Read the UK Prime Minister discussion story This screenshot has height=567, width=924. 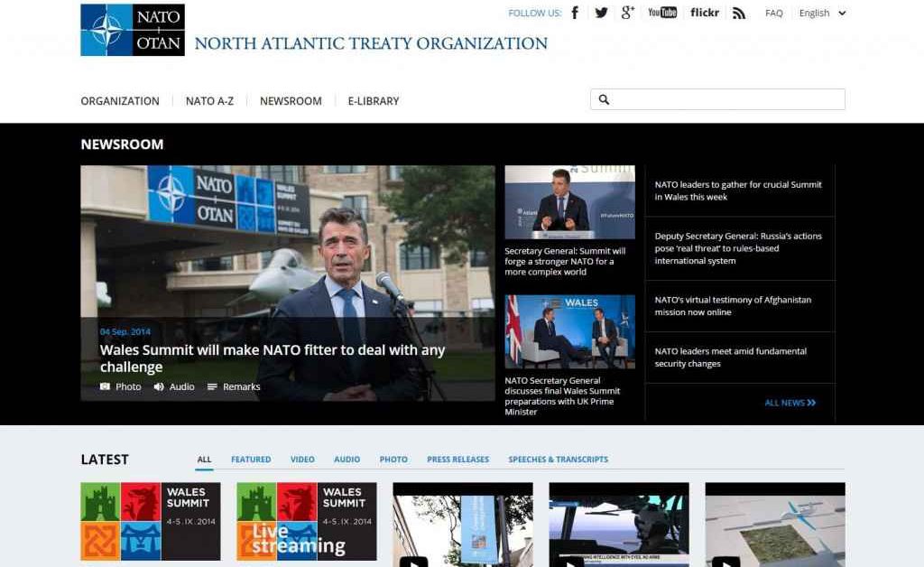(562, 396)
